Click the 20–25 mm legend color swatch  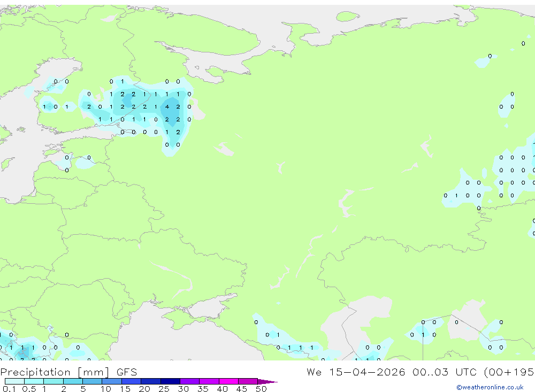151,381
